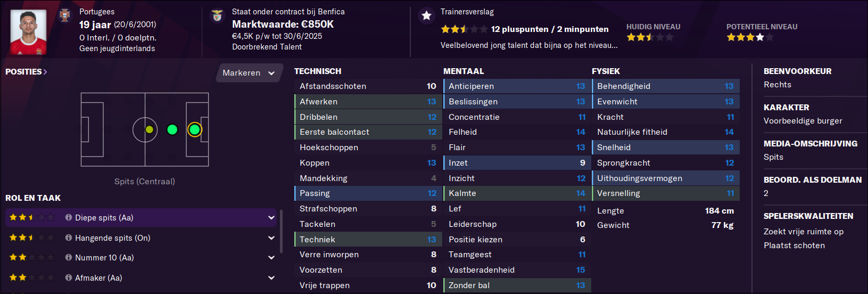This screenshot has height=294, width=868.
Task: Select the Afwerken attribute row
Action: pos(368,102)
